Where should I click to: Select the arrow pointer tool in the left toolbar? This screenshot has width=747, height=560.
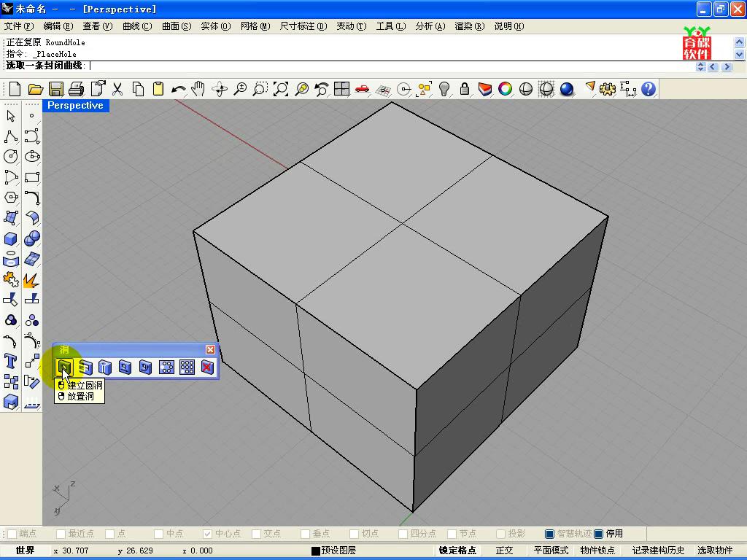[11, 116]
